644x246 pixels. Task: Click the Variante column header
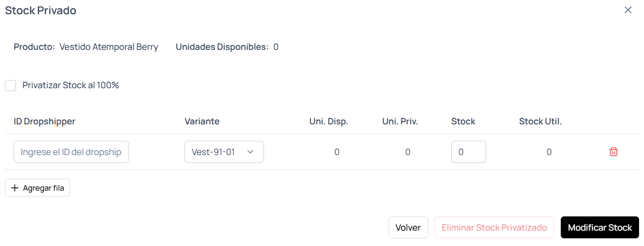(x=202, y=122)
